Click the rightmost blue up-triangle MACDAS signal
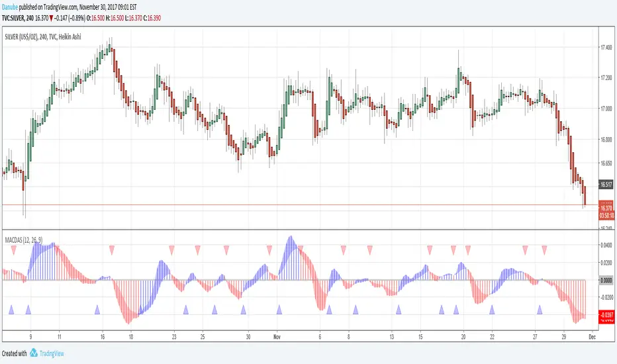The height and width of the screenshot is (364, 617). [x=540, y=309]
